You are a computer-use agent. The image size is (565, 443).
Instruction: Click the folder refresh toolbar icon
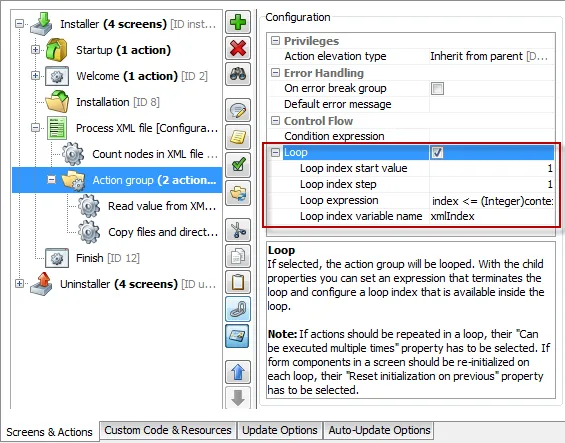pyautogui.click(x=238, y=194)
